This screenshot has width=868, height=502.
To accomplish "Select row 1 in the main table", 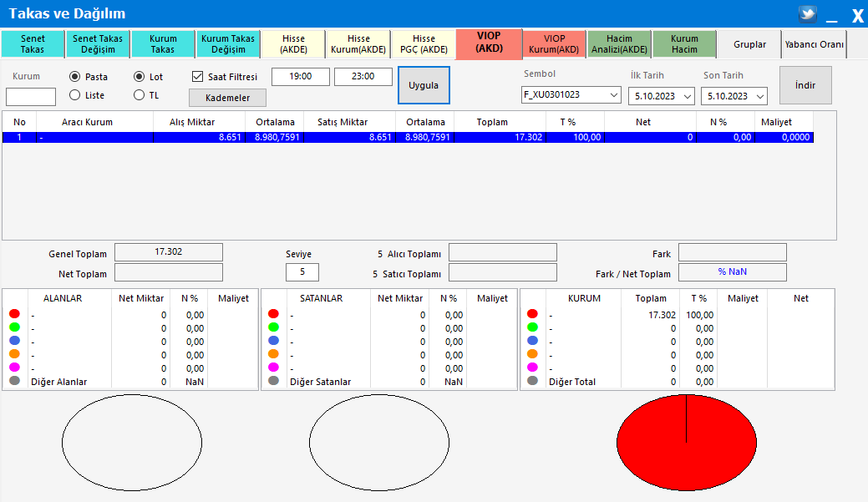I will point(408,137).
